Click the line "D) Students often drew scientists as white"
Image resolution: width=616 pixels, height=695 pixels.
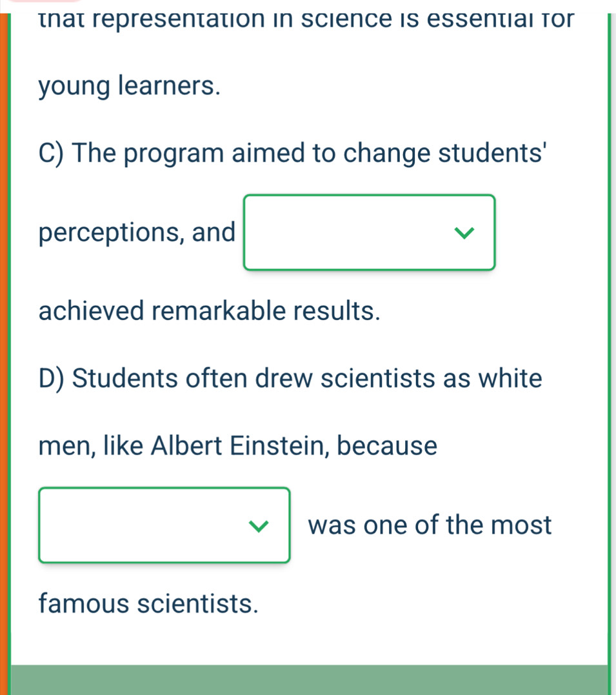point(290,379)
